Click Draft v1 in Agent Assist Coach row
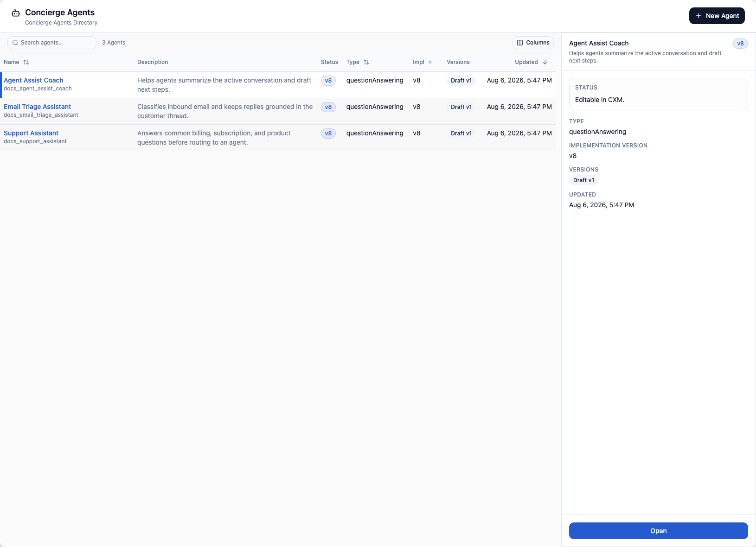Image resolution: width=756 pixels, height=547 pixels. coord(461,81)
